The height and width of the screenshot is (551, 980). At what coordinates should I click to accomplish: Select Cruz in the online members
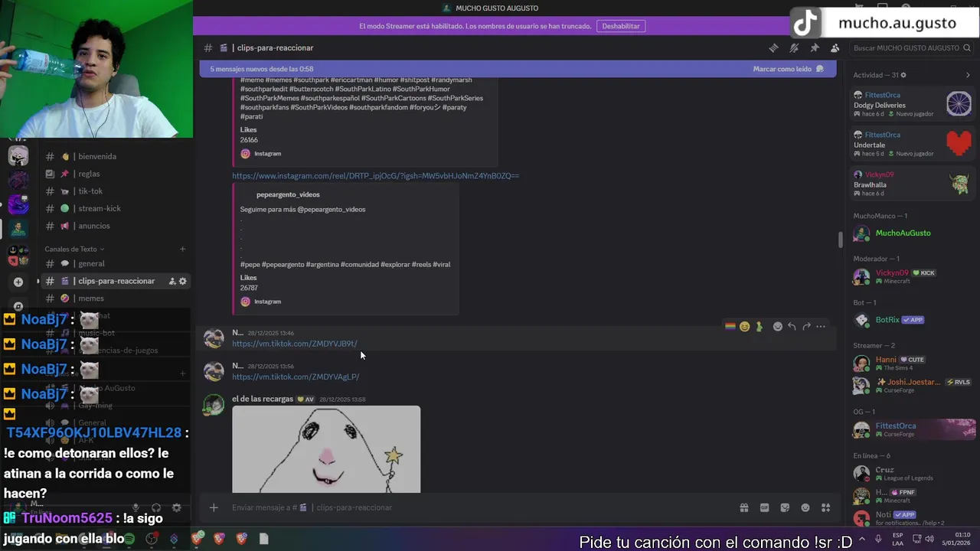click(913, 473)
